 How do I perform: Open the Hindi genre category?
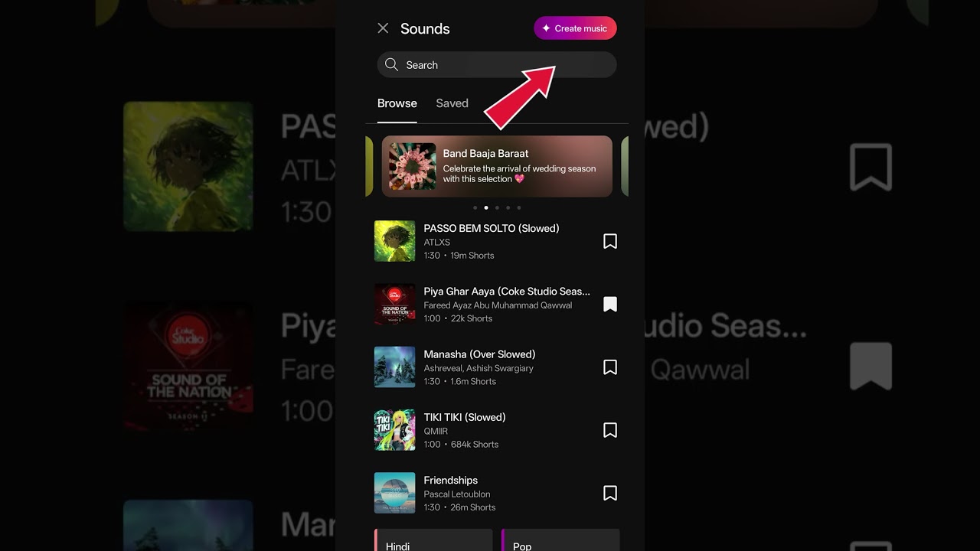tap(433, 540)
